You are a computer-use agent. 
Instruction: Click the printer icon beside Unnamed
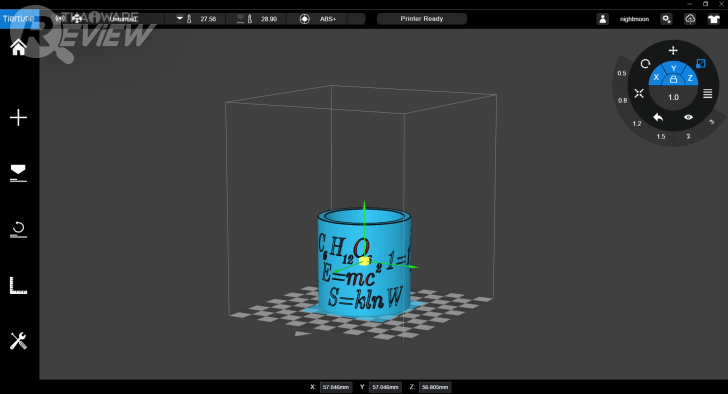pyautogui.click(x=77, y=19)
